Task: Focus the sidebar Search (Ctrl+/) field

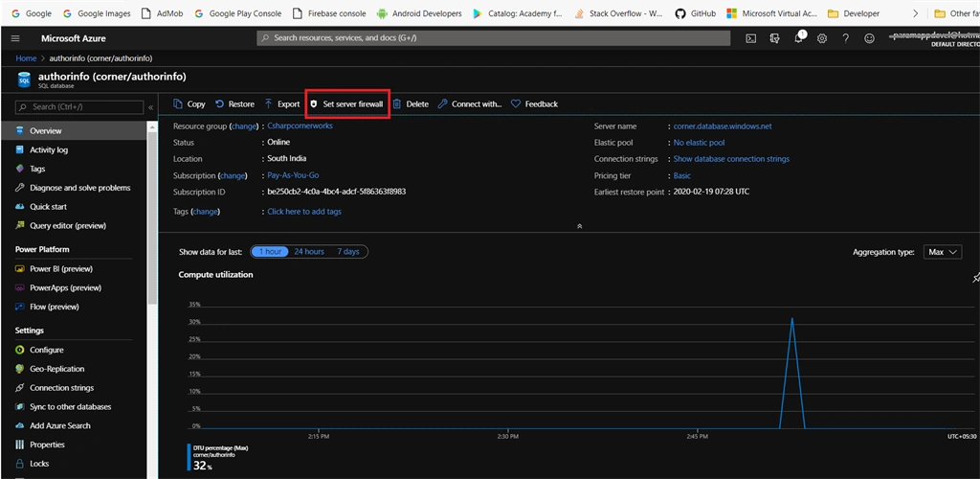Action: 79,107
